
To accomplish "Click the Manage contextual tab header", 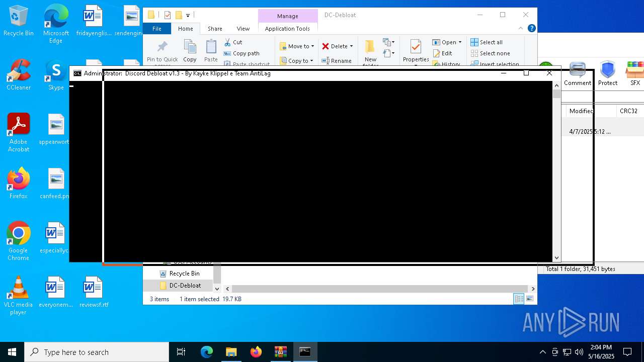I will 288,16.
